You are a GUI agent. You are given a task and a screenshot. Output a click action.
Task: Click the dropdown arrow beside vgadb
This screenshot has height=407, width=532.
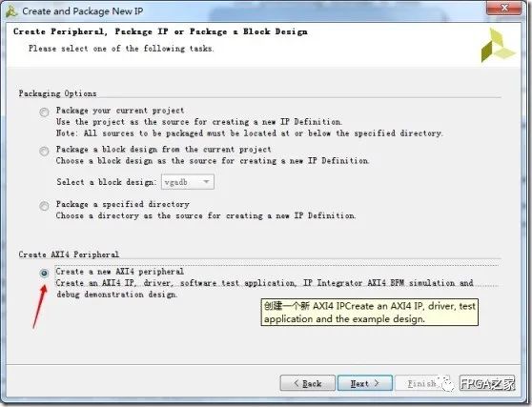(206, 182)
